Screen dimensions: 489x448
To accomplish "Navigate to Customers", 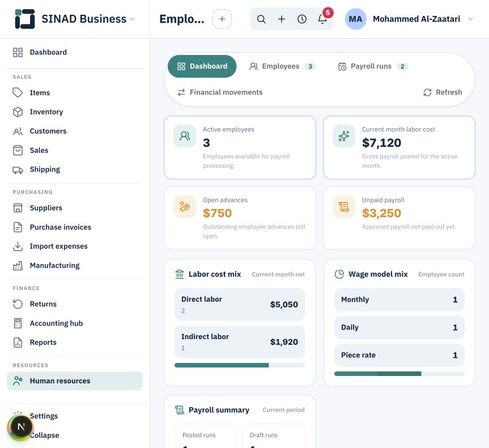I will pos(75,131).
